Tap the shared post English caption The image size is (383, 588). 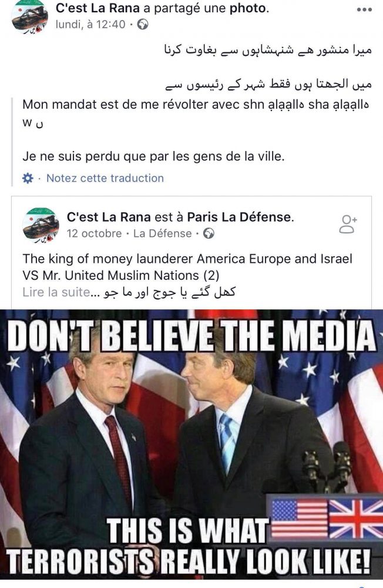point(187,267)
